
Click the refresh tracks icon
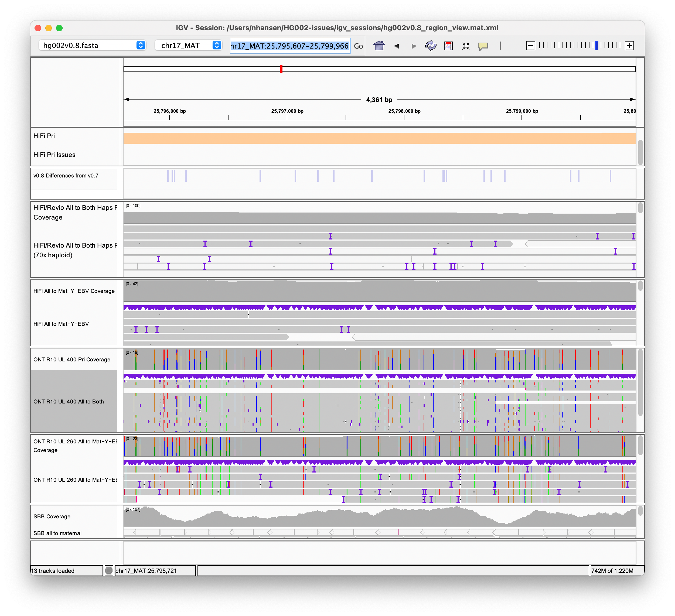coord(431,46)
